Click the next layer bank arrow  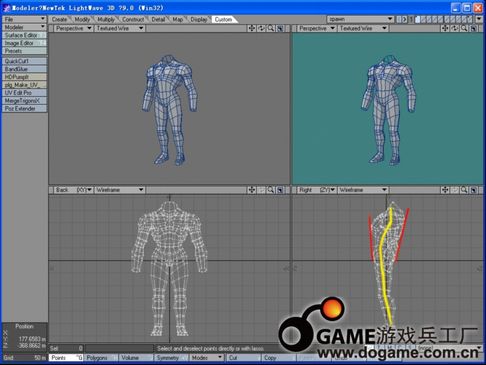click(405, 19)
